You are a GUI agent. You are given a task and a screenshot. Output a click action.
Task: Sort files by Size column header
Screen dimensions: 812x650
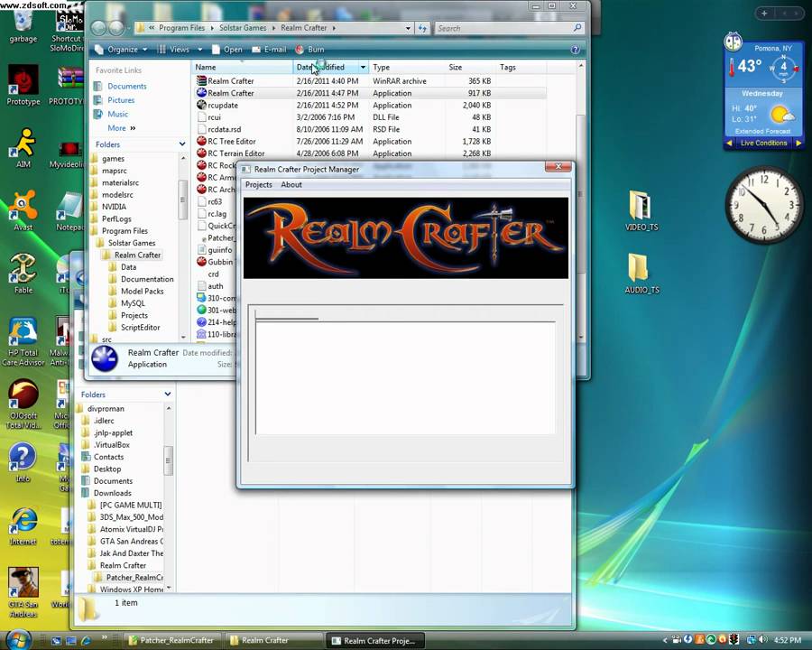click(470, 68)
